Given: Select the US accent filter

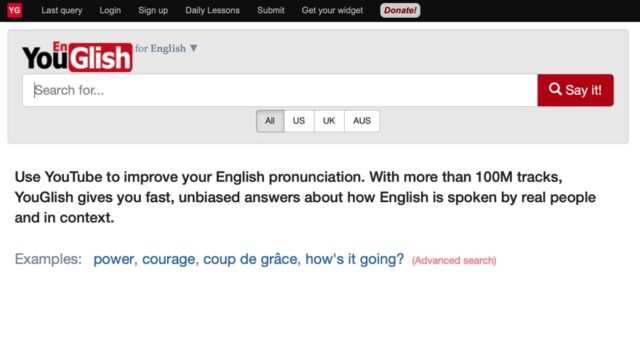Looking at the screenshot, I should pos(299,121).
